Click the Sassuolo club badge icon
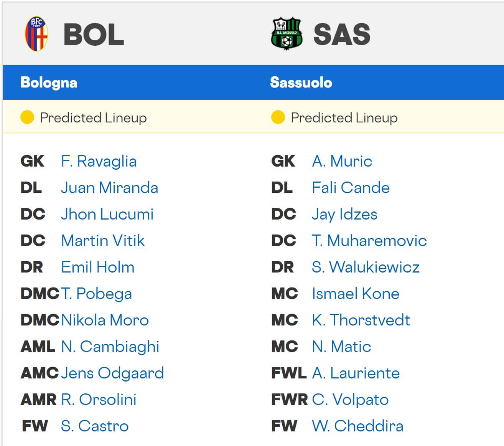 (287, 34)
